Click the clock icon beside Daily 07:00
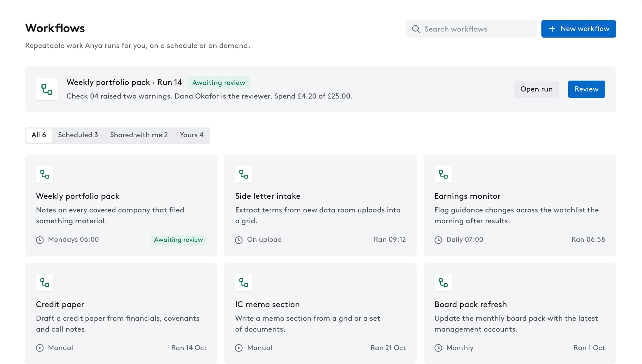Viewport: 642px width, 364px height. [438, 240]
